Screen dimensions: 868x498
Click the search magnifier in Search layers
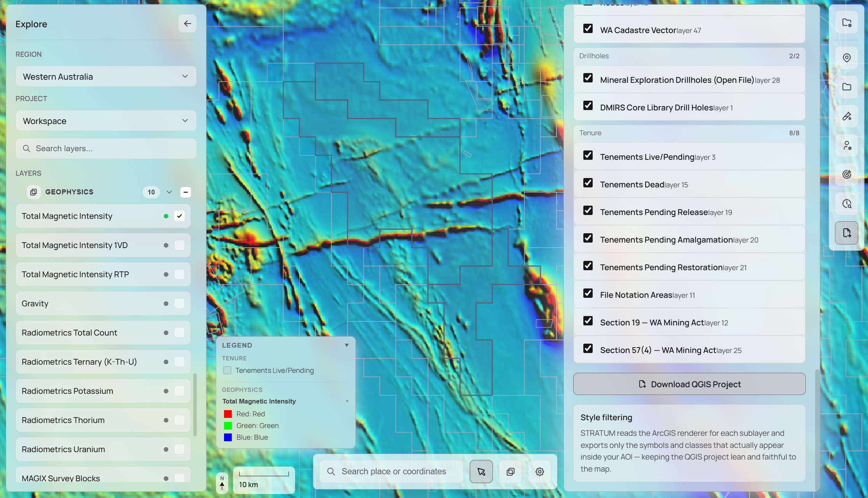(26, 149)
